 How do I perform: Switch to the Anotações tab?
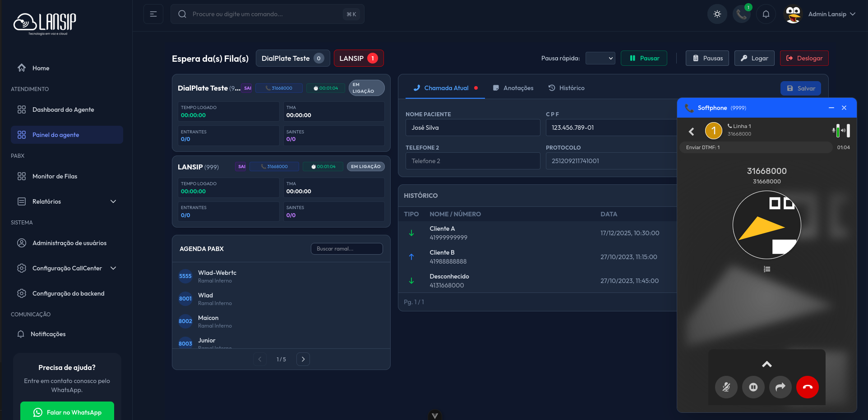pyautogui.click(x=513, y=88)
